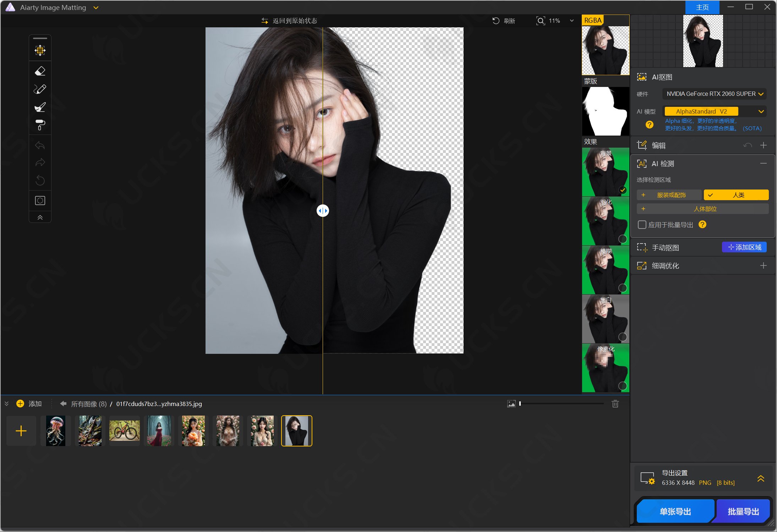Click the redo arrow in left toolbar
777x532 pixels.
click(x=40, y=163)
